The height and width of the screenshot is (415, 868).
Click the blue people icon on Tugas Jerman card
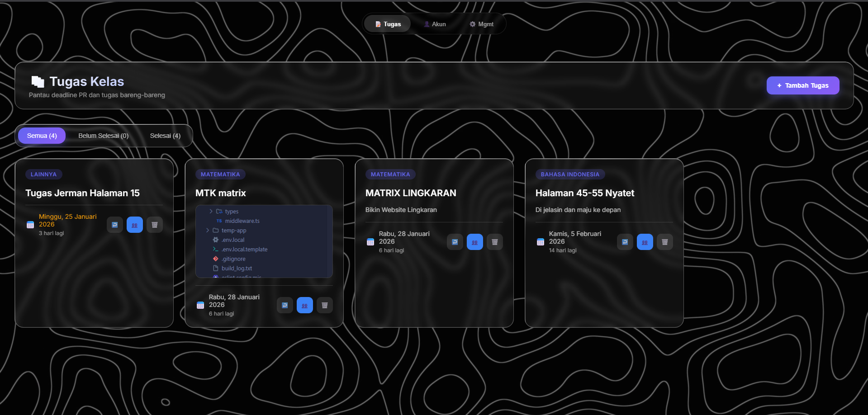(135, 225)
